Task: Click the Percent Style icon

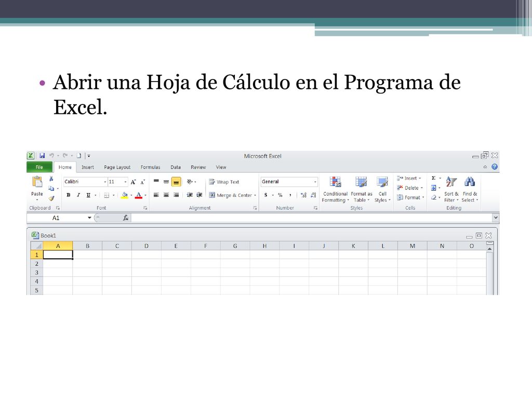Action: click(x=280, y=195)
